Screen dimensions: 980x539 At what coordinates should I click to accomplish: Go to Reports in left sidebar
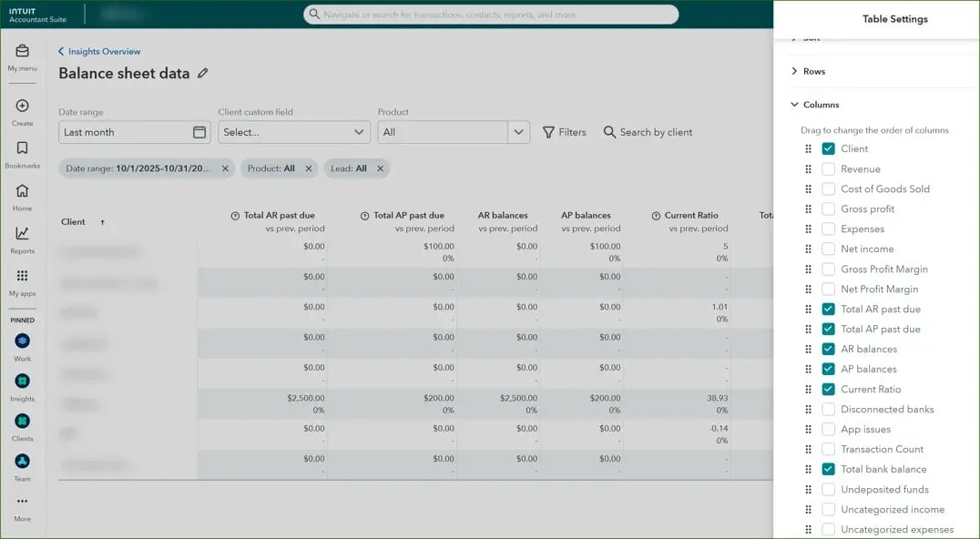tap(22, 234)
